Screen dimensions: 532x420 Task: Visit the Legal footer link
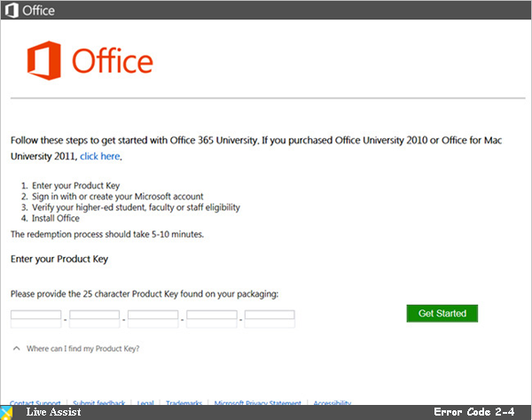pos(145,402)
